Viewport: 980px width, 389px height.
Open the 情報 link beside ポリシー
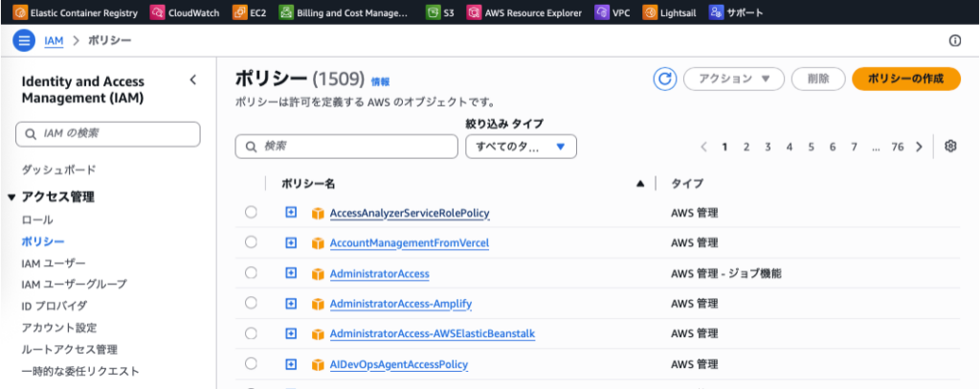380,81
